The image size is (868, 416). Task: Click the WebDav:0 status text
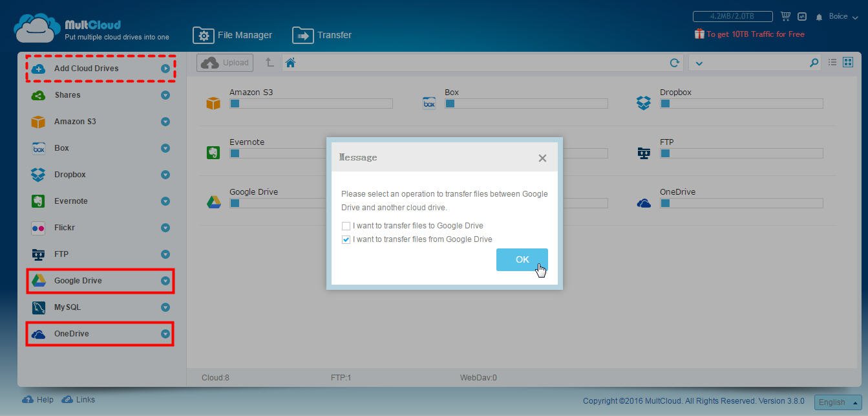478,377
